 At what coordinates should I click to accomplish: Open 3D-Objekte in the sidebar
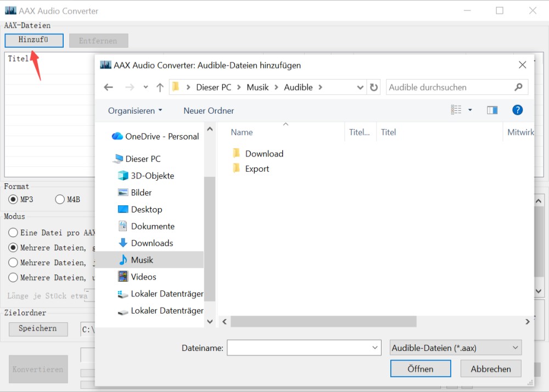tap(146, 176)
